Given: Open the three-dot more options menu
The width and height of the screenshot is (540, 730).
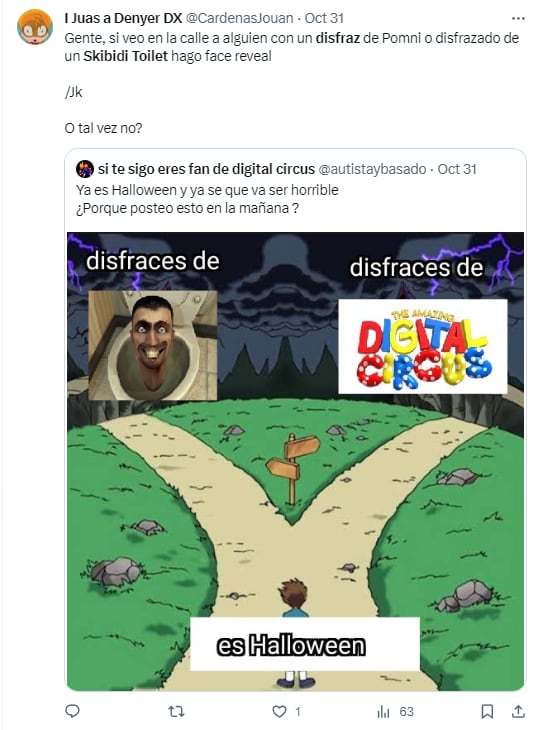Looking at the screenshot, I should [518, 19].
